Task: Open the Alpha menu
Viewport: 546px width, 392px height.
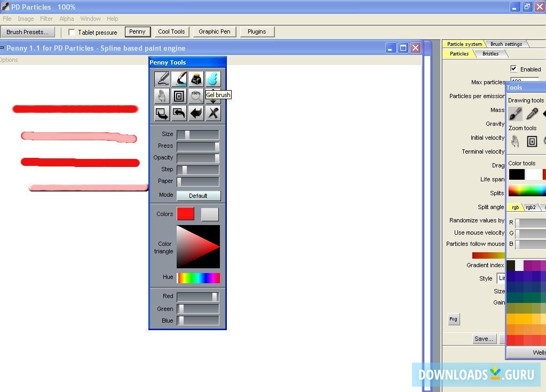Action: point(67,19)
